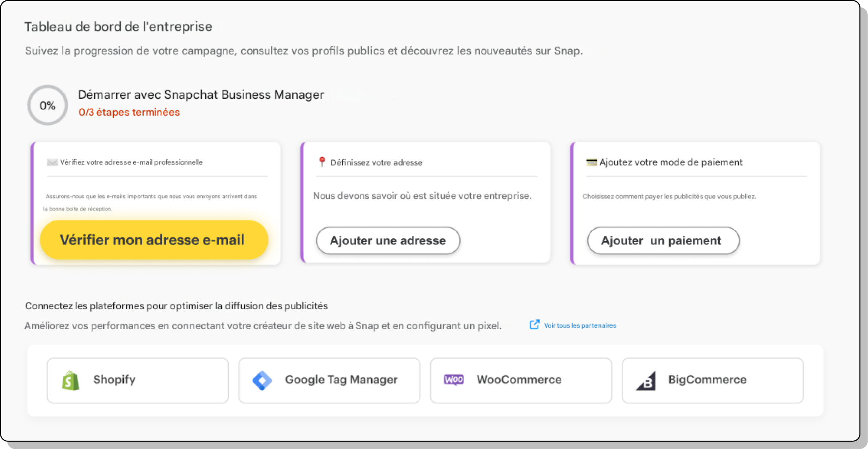Click the 0% progress circle

pos(47,105)
